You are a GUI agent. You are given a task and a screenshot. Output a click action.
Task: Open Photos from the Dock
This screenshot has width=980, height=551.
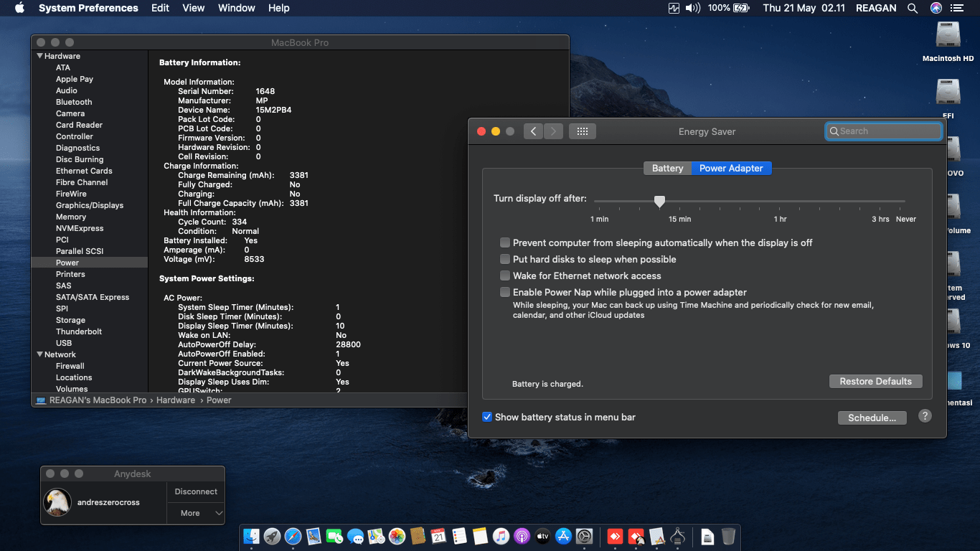pos(397,536)
